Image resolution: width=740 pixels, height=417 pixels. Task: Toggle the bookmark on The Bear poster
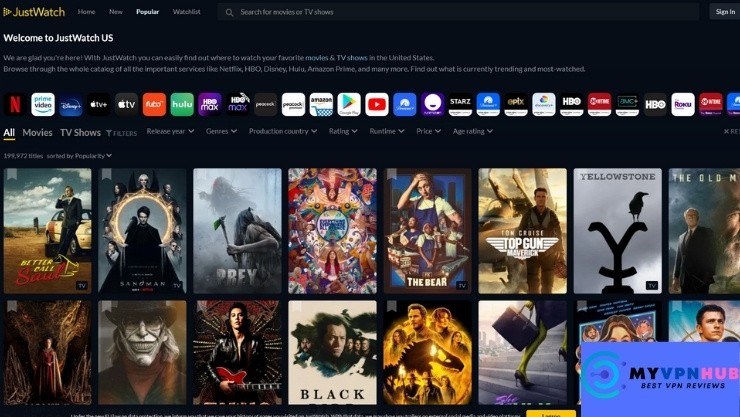pyautogui.click(x=392, y=175)
